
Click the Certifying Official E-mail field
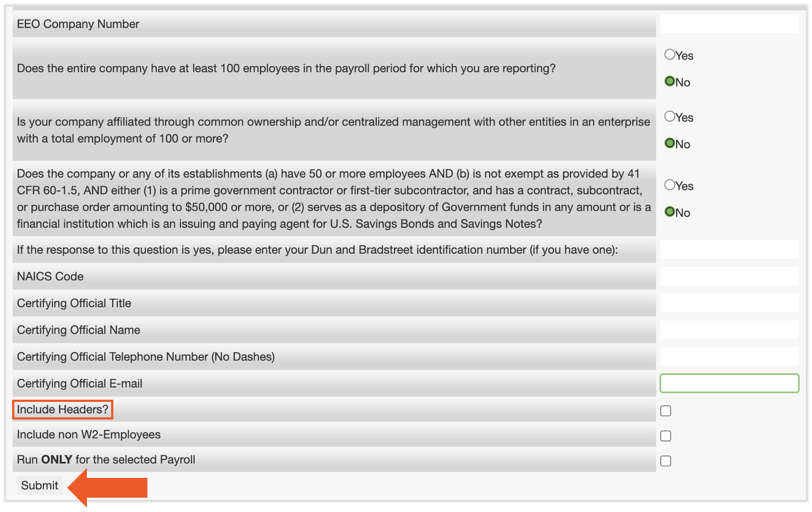coord(729,383)
